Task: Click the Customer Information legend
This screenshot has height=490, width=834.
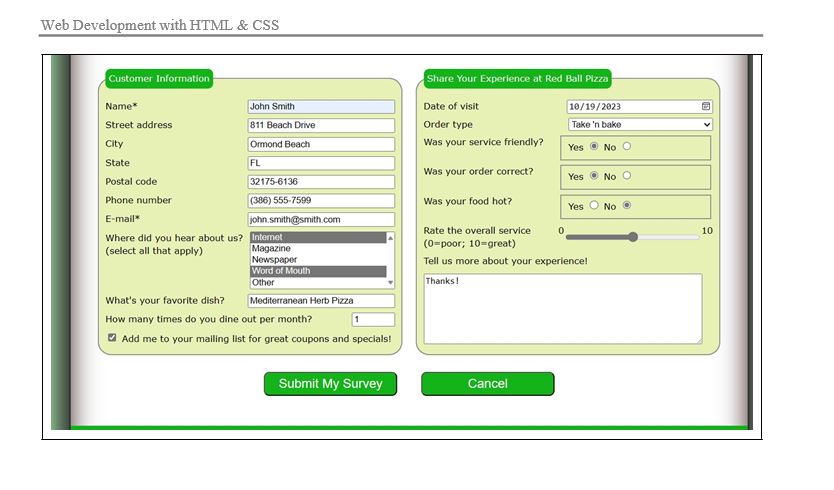Action: (159, 79)
